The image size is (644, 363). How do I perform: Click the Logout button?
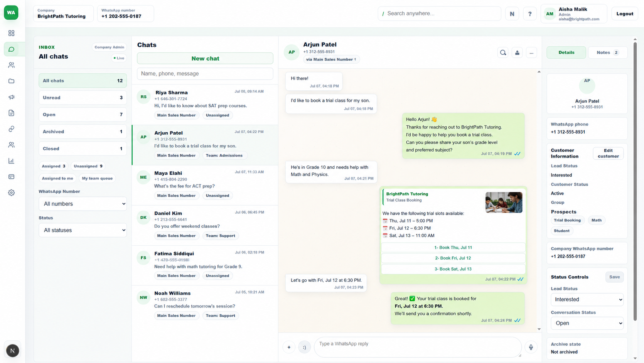[625, 14]
